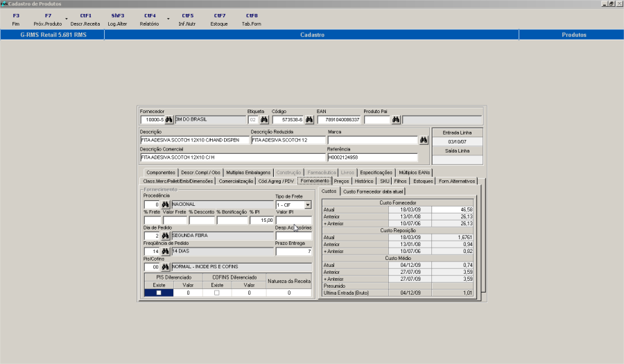Open Especificações tab

pos(376,172)
